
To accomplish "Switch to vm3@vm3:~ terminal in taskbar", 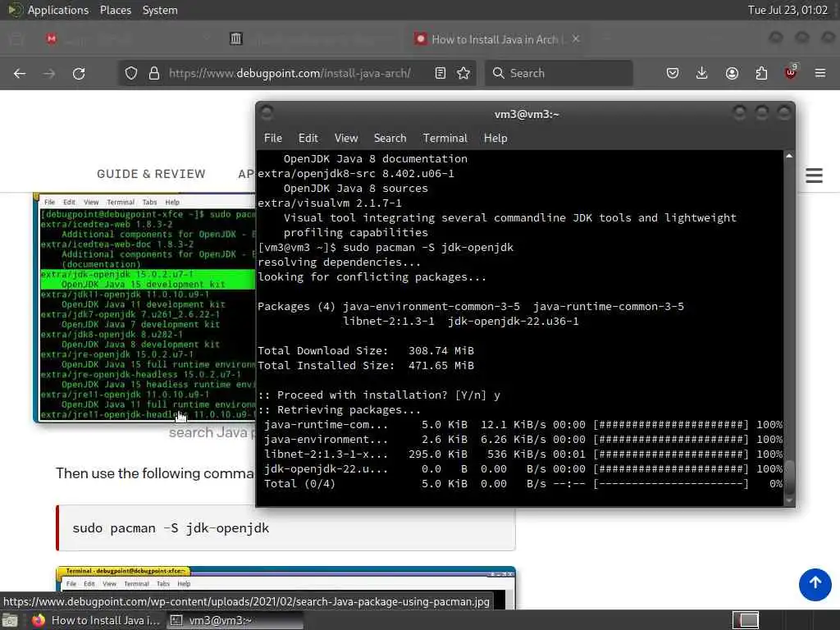I will pyautogui.click(x=235, y=620).
